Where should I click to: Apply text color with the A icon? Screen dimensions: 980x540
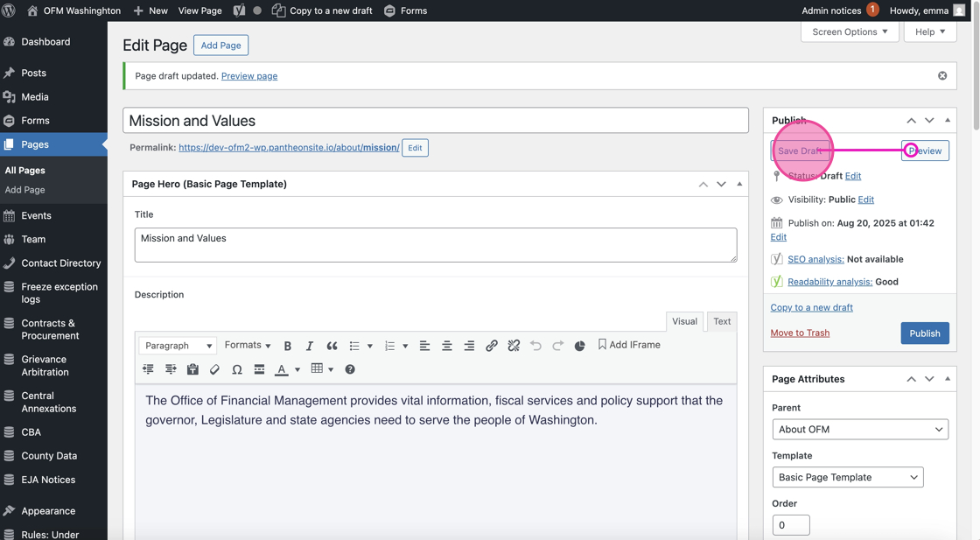(282, 369)
